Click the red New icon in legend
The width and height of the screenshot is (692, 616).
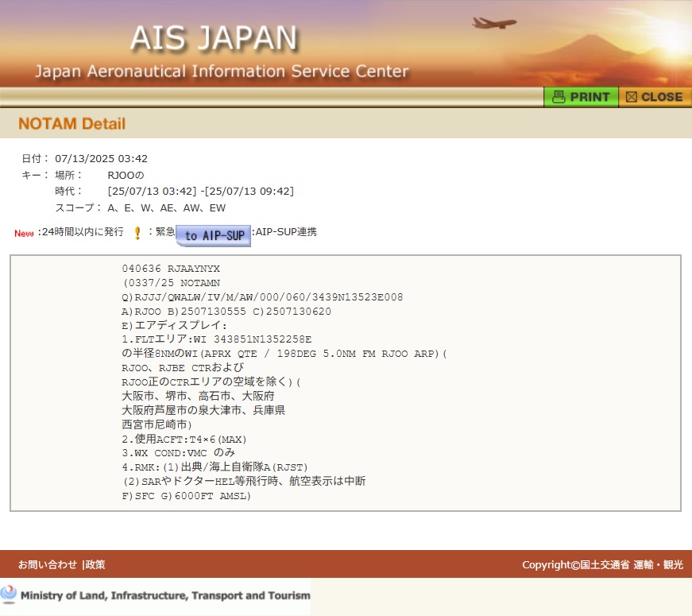(x=24, y=233)
